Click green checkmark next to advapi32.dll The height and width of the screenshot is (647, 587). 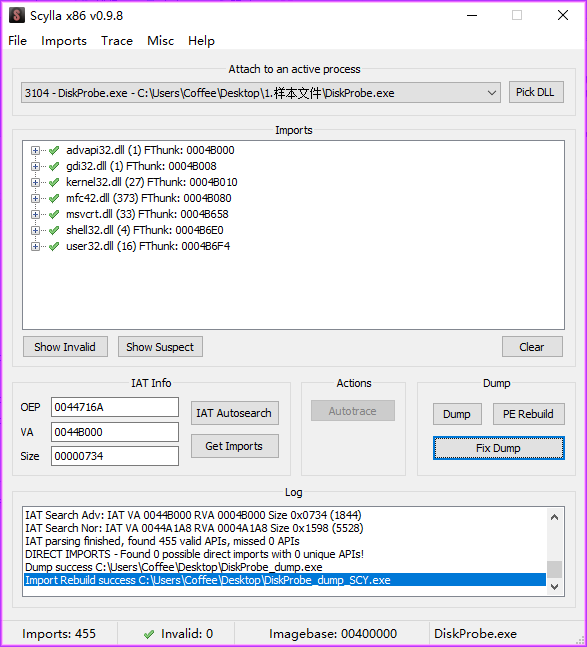tap(54, 150)
